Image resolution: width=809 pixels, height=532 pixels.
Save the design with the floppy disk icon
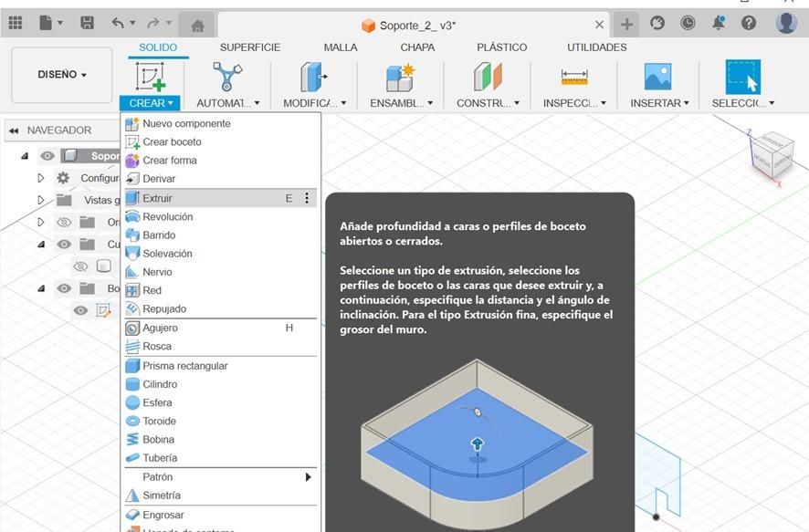pos(87,23)
